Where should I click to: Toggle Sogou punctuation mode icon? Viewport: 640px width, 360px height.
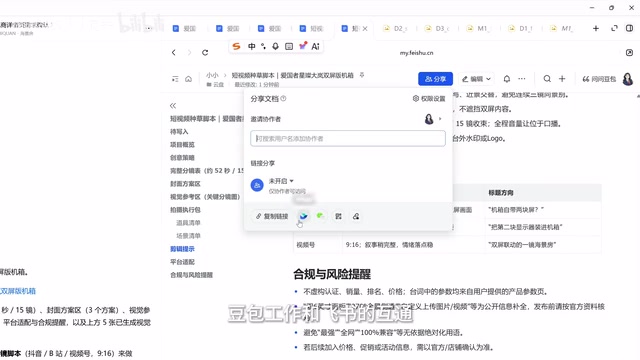[264, 46]
